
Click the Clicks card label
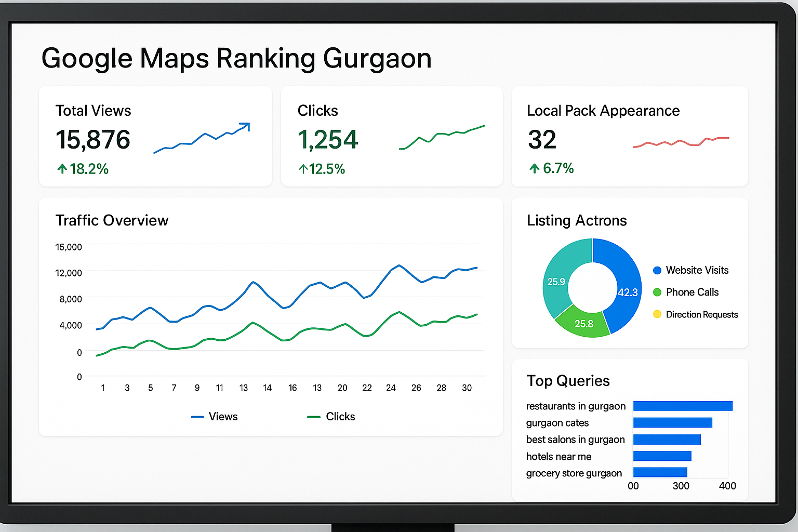(318, 111)
